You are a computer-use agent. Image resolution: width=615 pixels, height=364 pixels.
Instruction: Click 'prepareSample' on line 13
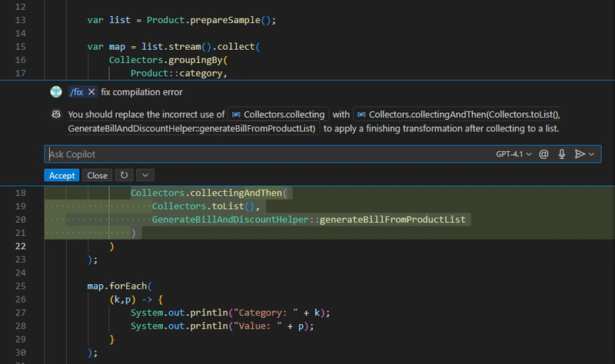pyautogui.click(x=225, y=20)
